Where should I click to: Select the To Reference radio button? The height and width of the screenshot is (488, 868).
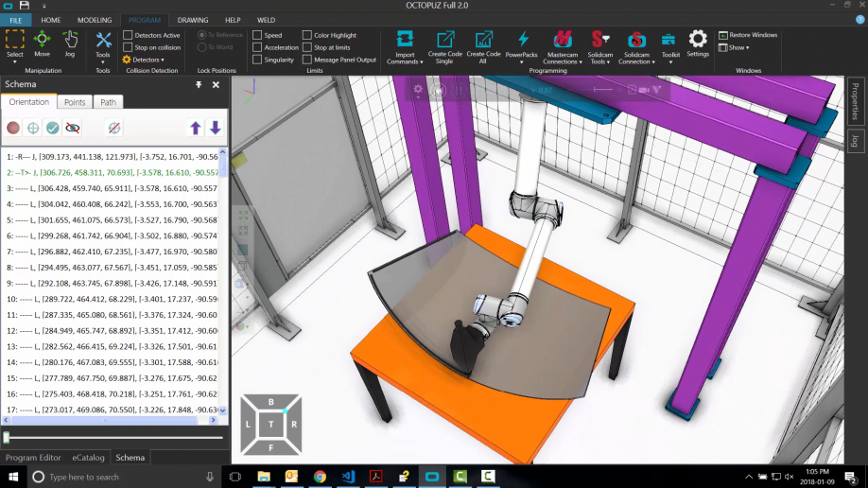pos(202,35)
